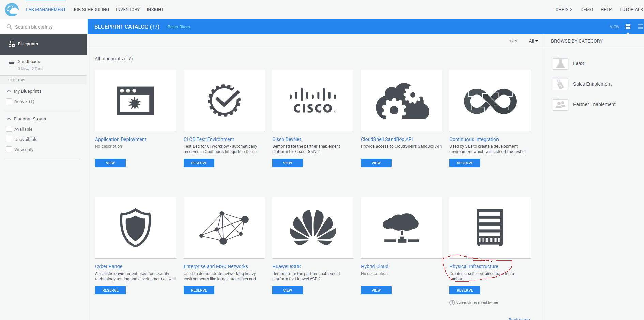Open the Lab Management tab

(x=46, y=10)
